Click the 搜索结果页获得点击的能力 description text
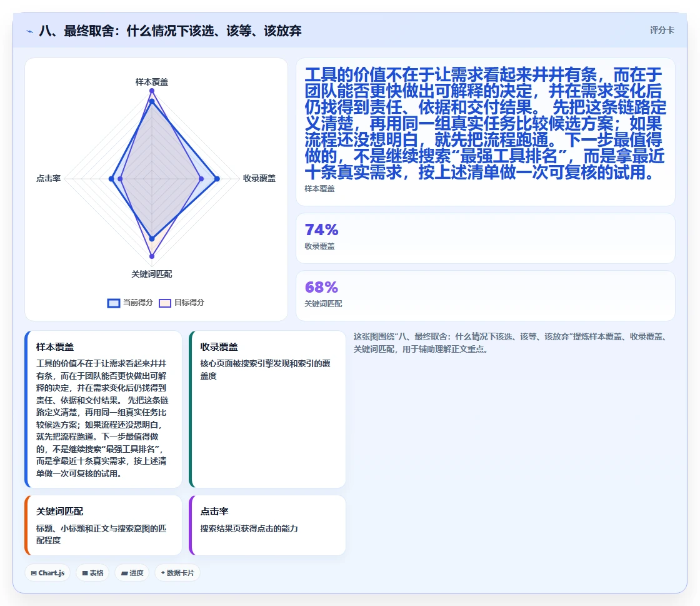 tap(249, 528)
